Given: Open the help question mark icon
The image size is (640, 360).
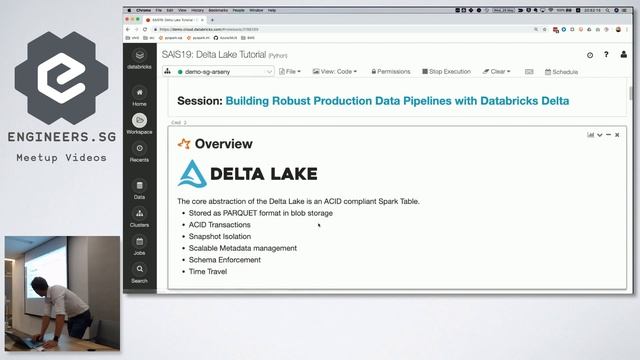Looking at the screenshot, I should click(606, 54).
